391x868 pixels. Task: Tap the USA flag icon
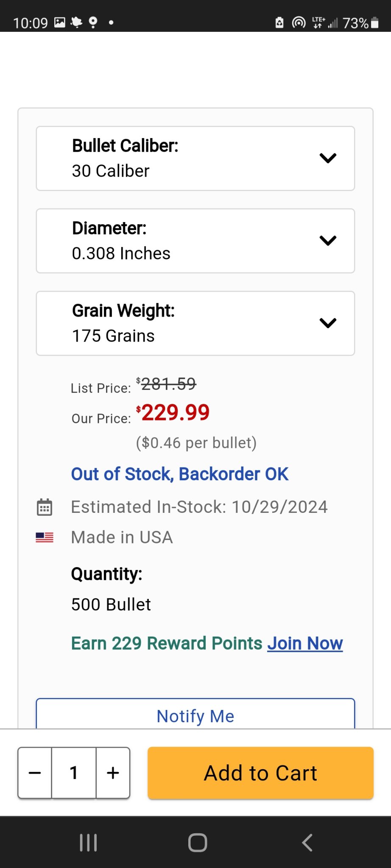click(45, 537)
